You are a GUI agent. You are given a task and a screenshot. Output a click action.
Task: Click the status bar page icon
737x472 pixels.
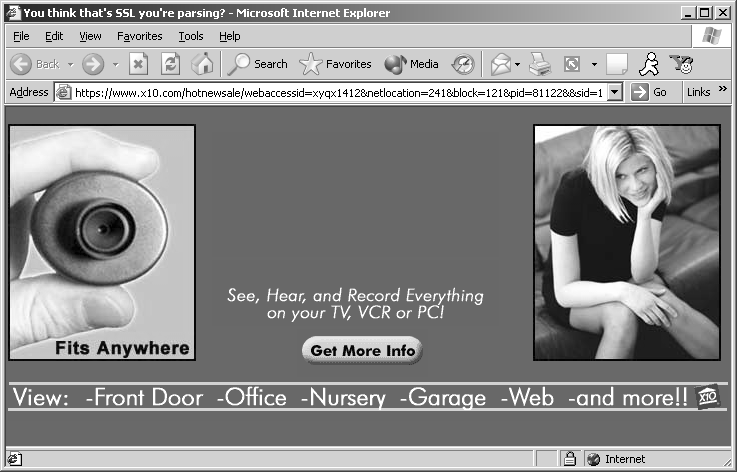click(15, 459)
